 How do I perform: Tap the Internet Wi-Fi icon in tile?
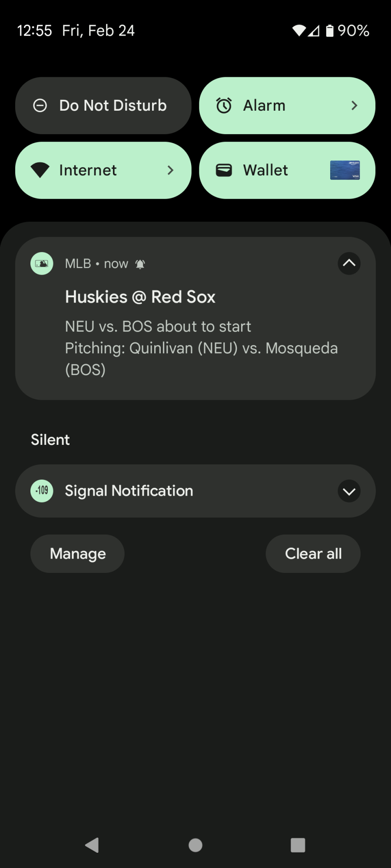(40, 170)
